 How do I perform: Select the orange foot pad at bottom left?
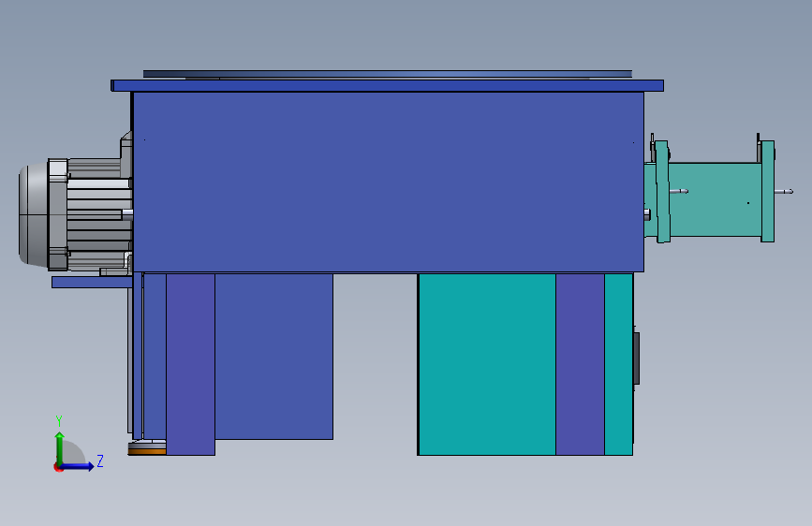click(x=147, y=452)
